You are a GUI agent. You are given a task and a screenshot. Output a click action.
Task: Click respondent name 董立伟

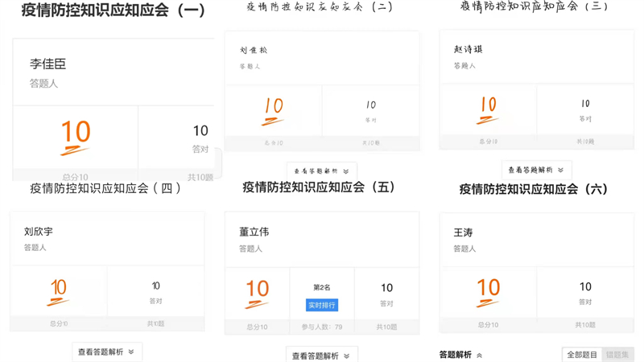point(254,232)
